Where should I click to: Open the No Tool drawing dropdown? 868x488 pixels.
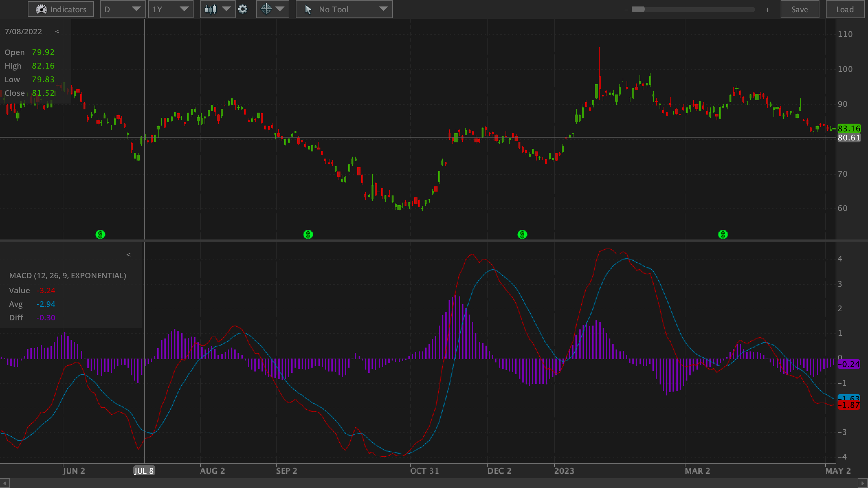coord(344,9)
